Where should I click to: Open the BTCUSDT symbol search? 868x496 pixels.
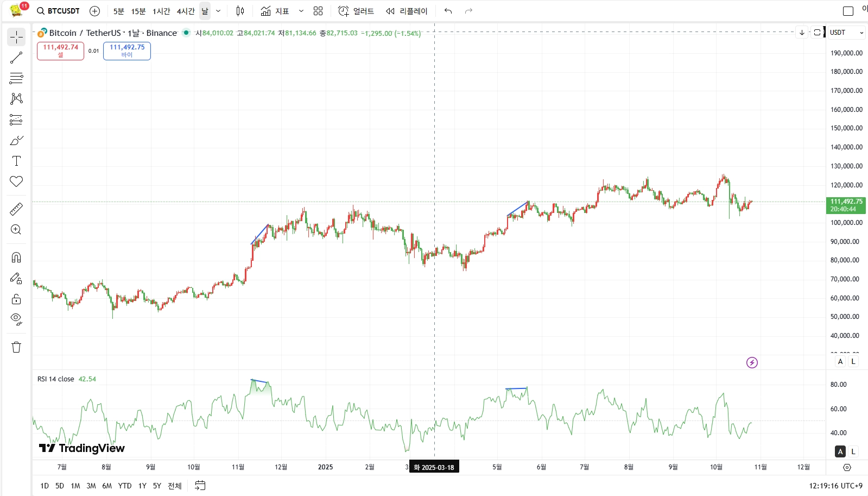(58, 11)
